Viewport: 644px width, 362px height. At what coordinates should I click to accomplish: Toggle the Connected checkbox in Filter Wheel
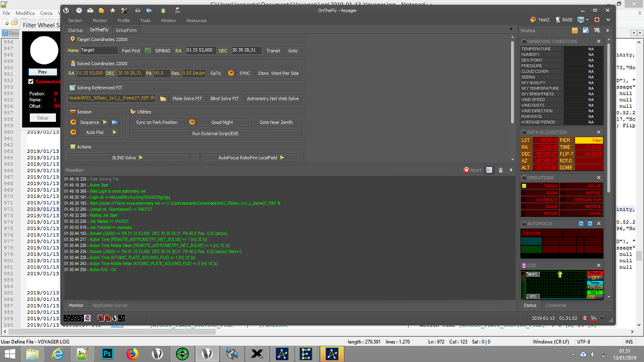point(31,82)
